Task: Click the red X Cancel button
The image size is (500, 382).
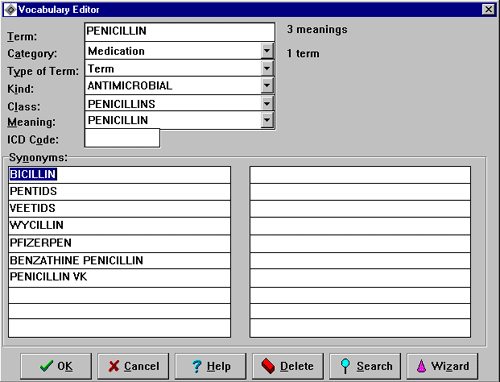Action: pyautogui.click(x=133, y=366)
